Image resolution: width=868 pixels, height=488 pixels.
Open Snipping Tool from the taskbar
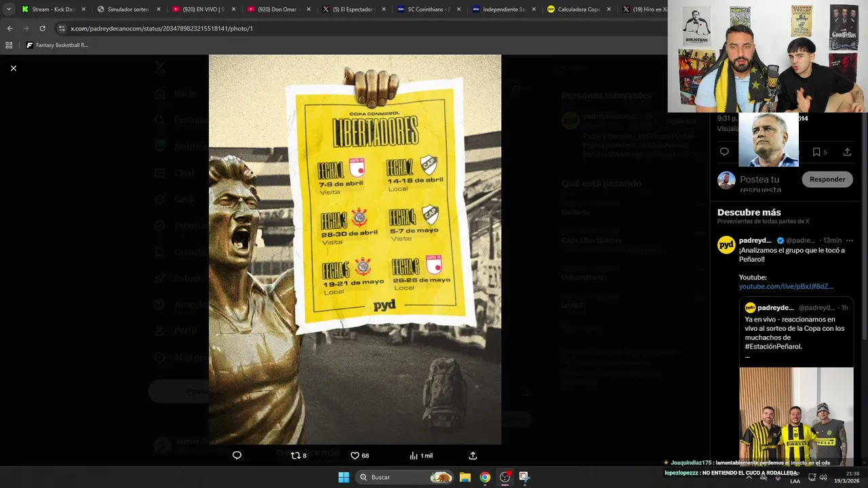tap(524, 477)
